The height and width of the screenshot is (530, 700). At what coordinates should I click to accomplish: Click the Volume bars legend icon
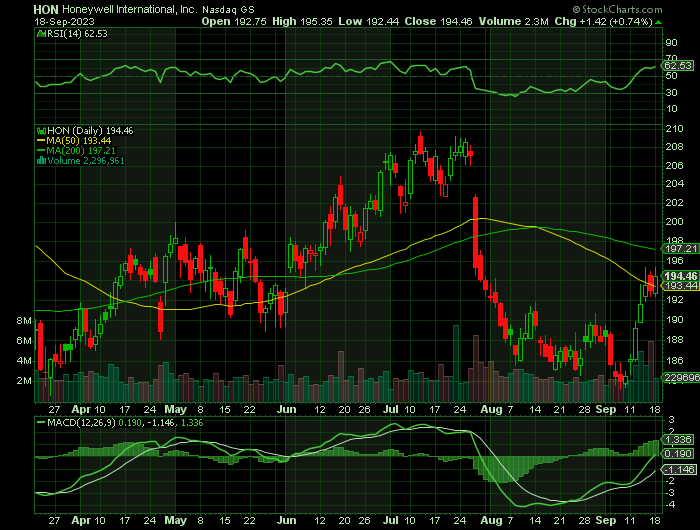(x=39, y=160)
